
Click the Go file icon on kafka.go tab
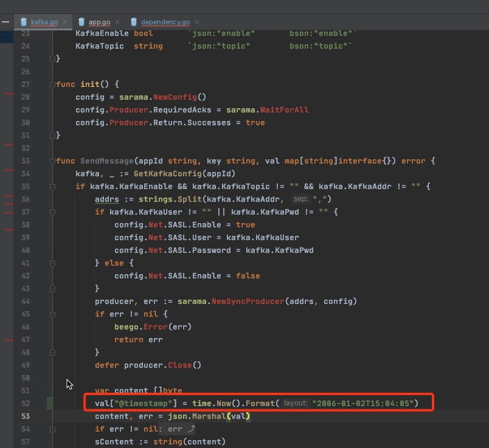(23, 21)
